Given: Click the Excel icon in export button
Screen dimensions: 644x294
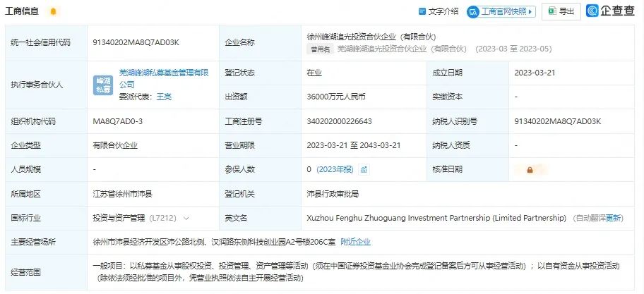Looking at the screenshot, I should (552, 11).
